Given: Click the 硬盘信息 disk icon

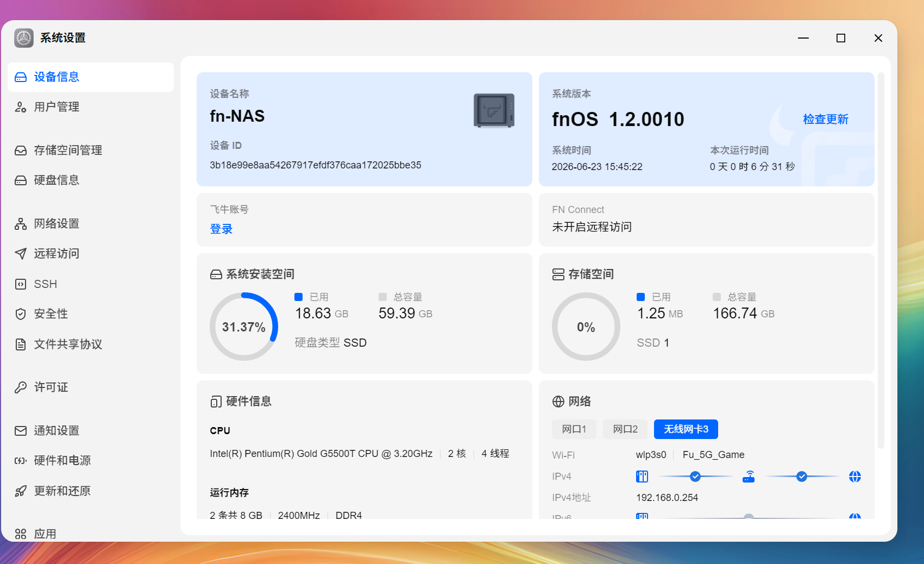Looking at the screenshot, I should point(21,180).
